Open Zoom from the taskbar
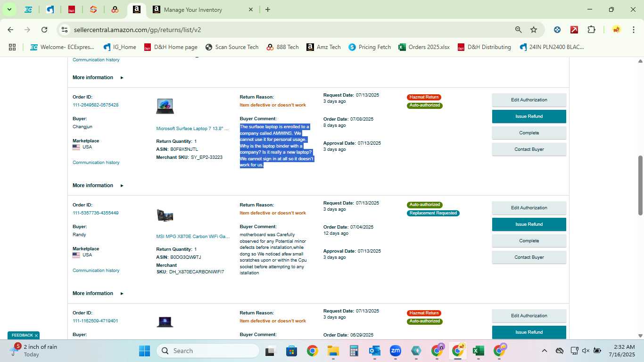This screenshot has height=362, width=644. click(395, 351)
